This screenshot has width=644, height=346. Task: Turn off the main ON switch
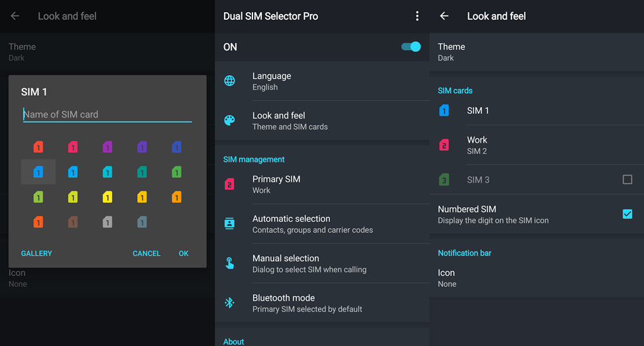click(410, 47)
